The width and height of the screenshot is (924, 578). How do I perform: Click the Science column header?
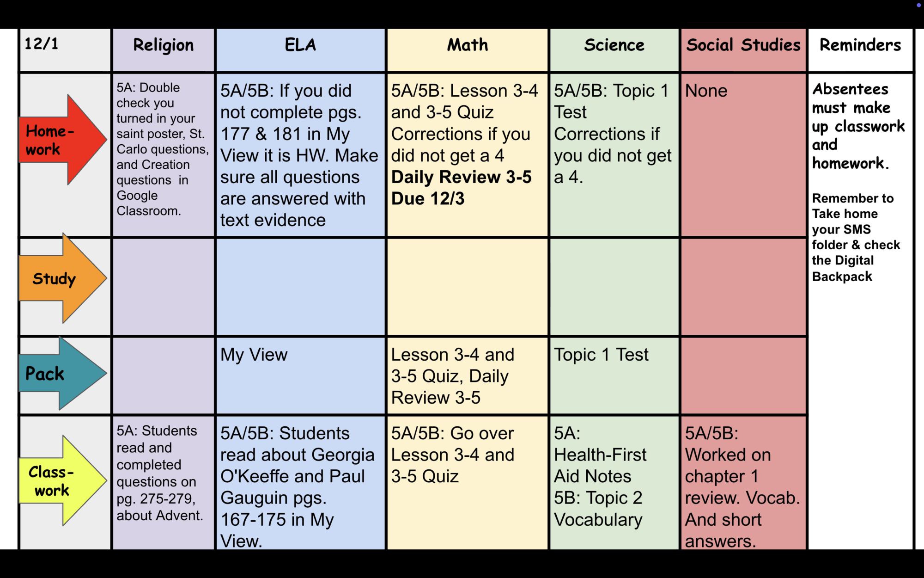pos(614,45)
